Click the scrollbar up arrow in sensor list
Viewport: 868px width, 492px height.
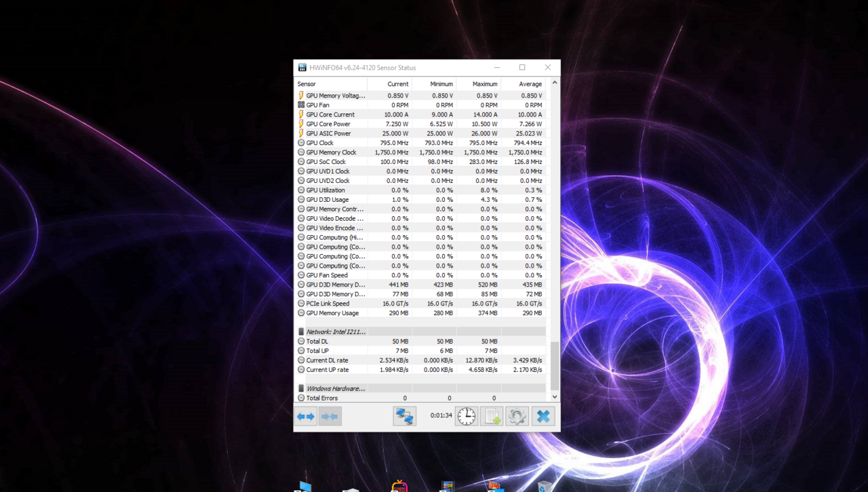[555, 83]
